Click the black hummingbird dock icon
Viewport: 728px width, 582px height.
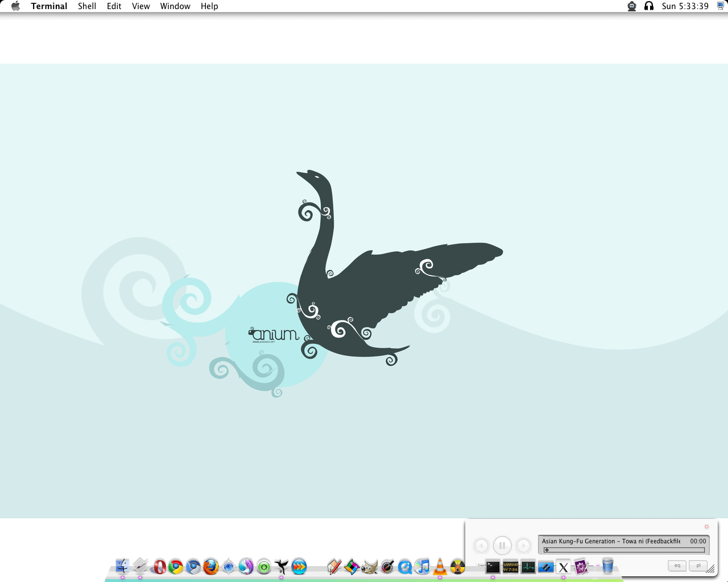[x=282, y=567]
